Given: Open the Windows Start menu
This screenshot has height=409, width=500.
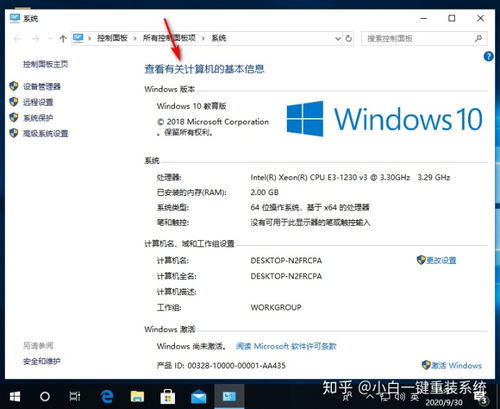Looking at the screenshot, I should [15, 397].
